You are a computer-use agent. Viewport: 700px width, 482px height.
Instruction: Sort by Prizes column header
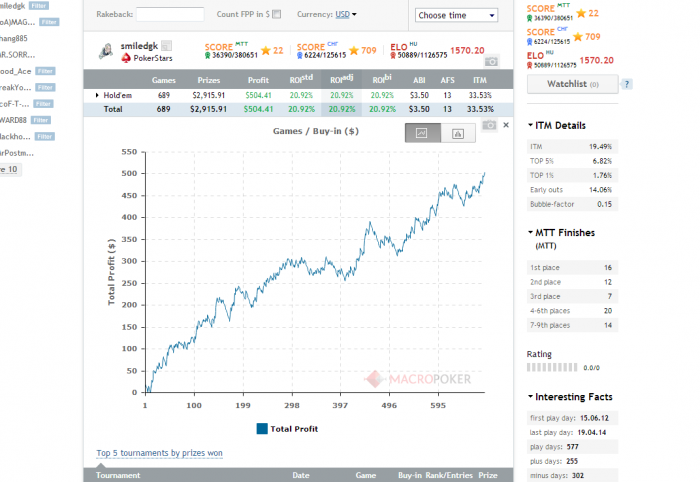coord(209,80)
